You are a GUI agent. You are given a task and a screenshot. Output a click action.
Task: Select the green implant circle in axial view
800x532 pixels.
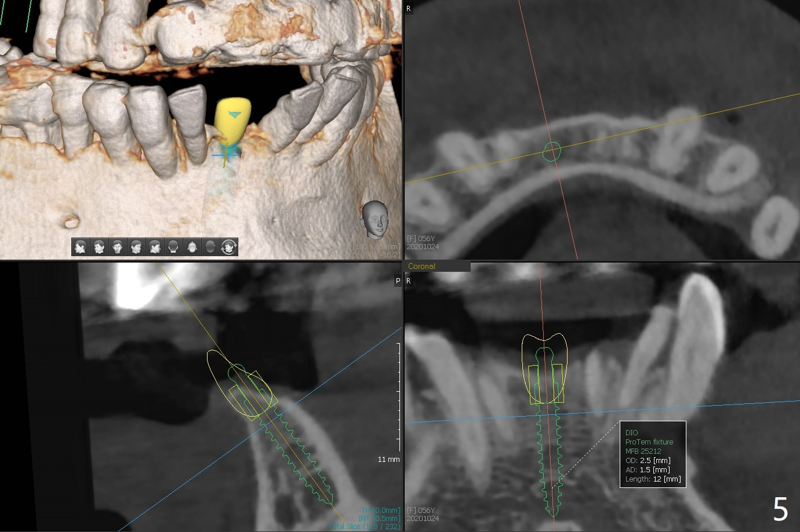coord(551,152)
